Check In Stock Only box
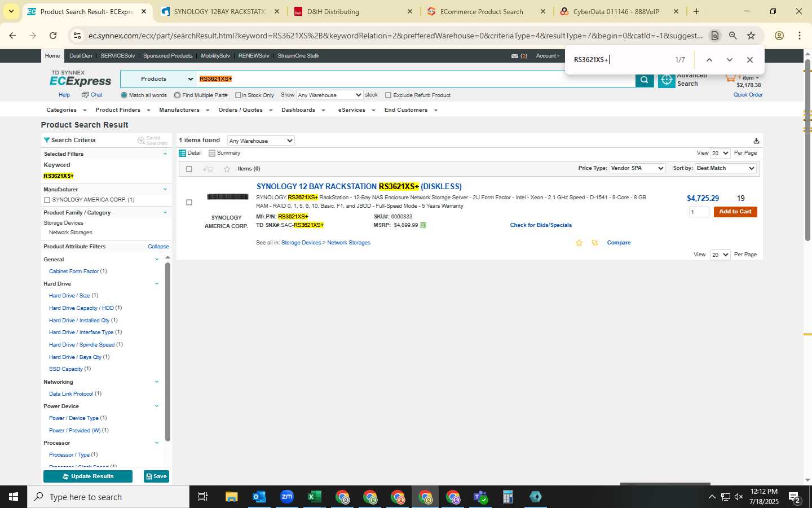The width and height of the screenshot is (812, 508). 238,95
